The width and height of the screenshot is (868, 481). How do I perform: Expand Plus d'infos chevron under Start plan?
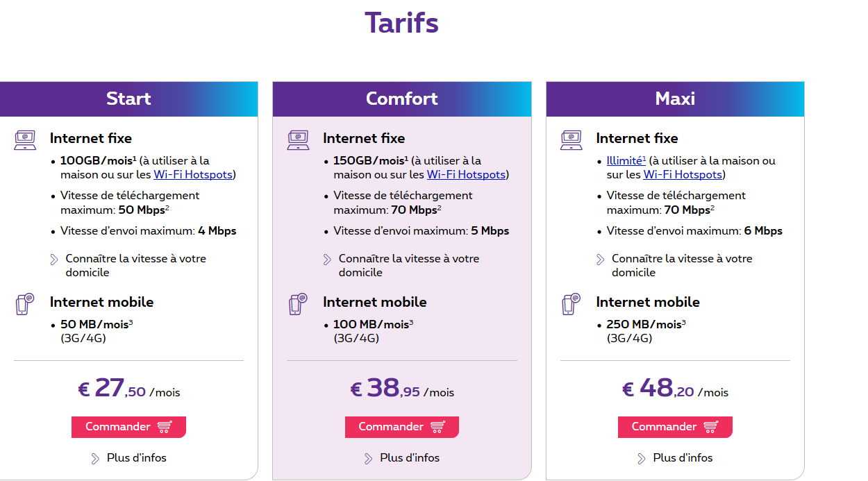(x=95, y=458)
